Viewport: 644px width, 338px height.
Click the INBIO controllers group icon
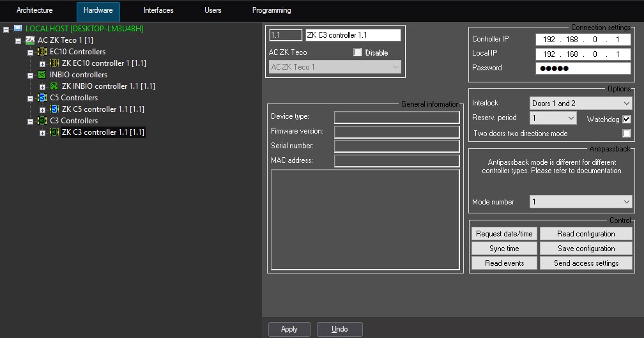[x=42, y=75]
